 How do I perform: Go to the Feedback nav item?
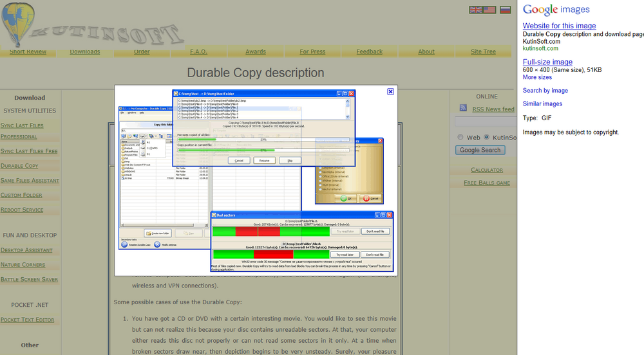369,51
